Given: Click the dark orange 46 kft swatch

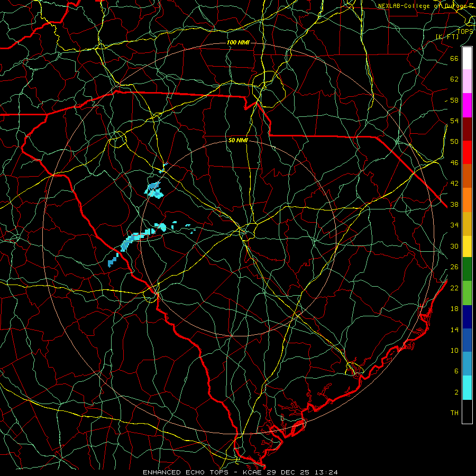Looking at the screenshot, I should click(x=467, y=176).
